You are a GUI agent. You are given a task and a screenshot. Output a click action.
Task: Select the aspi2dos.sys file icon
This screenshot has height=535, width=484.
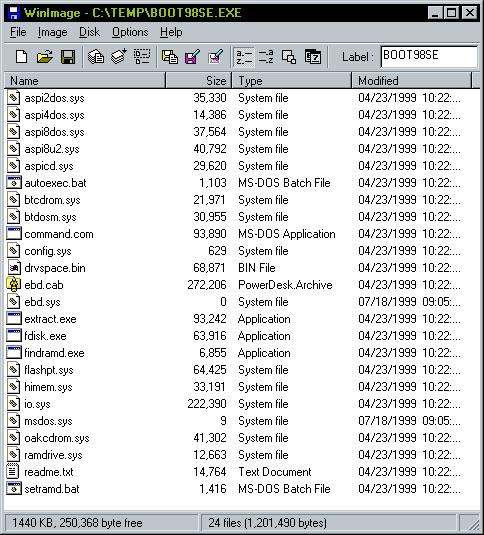tap(14, 98)
